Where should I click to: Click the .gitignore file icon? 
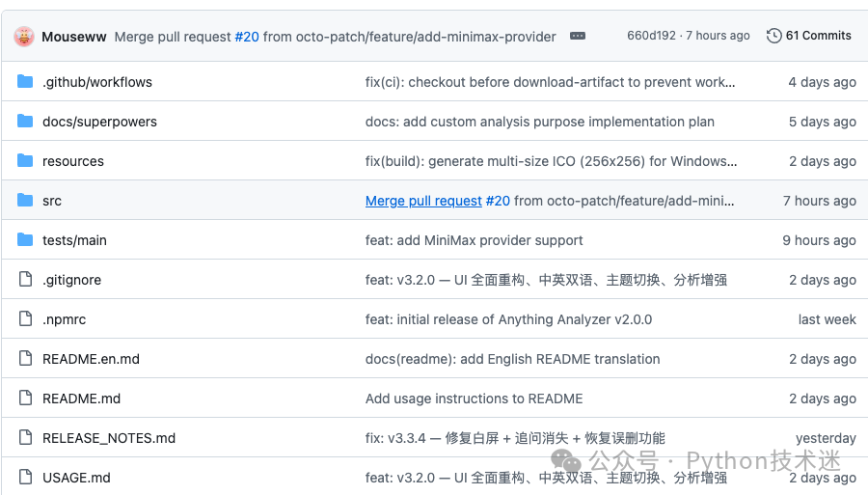click(x=25, y=279)
